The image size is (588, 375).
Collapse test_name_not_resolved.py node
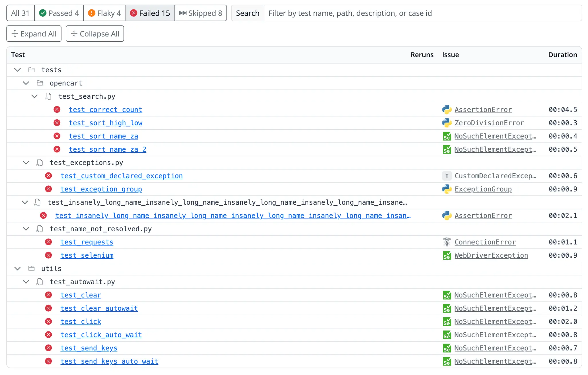[26, 229]
